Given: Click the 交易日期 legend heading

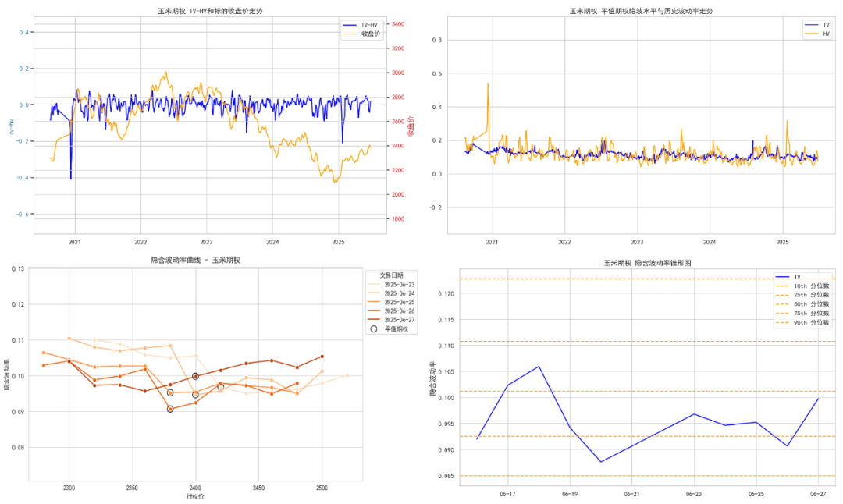Looking at the screenshot, I should [x=391, y=275].
